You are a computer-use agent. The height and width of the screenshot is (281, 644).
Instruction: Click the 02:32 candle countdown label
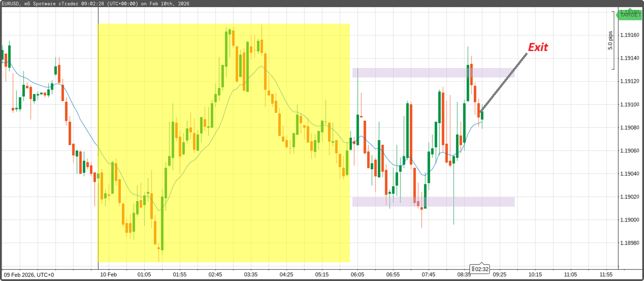[x=480, y=269]
